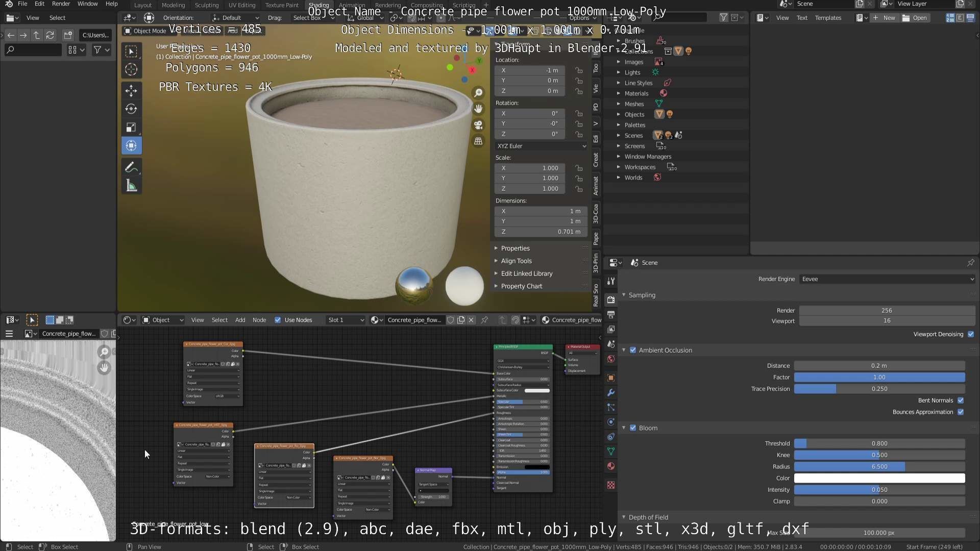Click the Select Box tool icon
980x551 pixels.
[x=131, y=51]
